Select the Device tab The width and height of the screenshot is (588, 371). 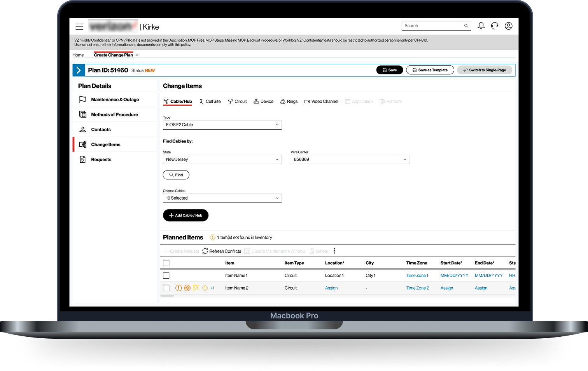pyautogui.click(x=264, y=101)
